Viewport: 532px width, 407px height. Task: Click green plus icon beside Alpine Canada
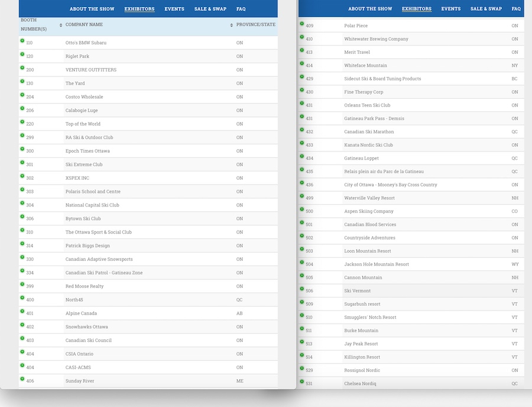coord(22,311)
